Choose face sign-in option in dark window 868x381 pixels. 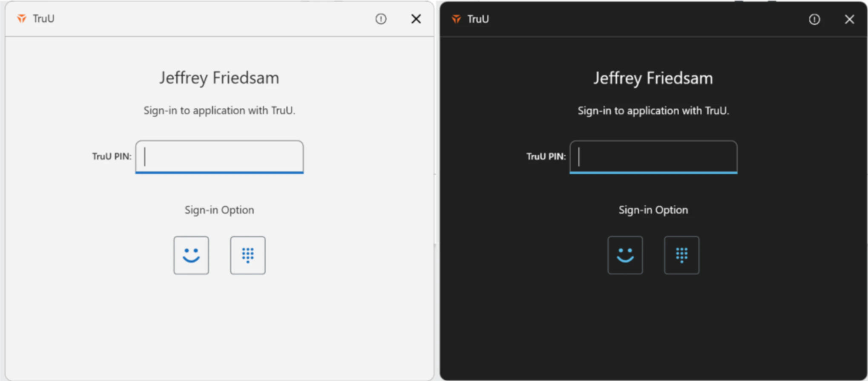(x=625, y=255)
